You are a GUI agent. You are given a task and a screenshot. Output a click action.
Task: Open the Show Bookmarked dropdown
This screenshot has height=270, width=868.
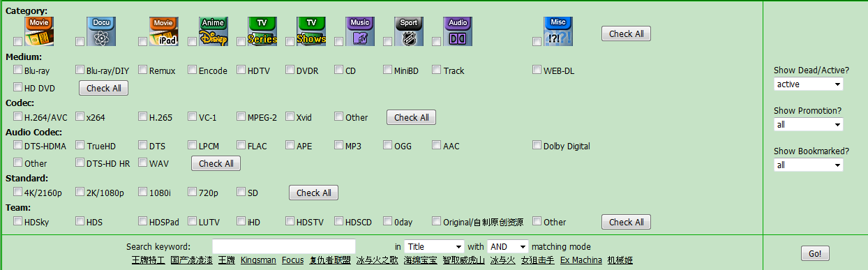click(808, 165)
